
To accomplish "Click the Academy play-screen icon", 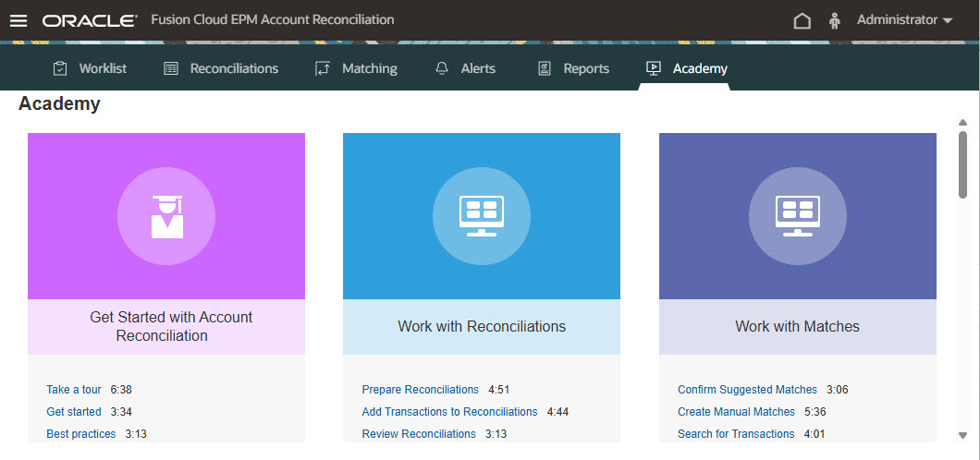I will point(653,68).
